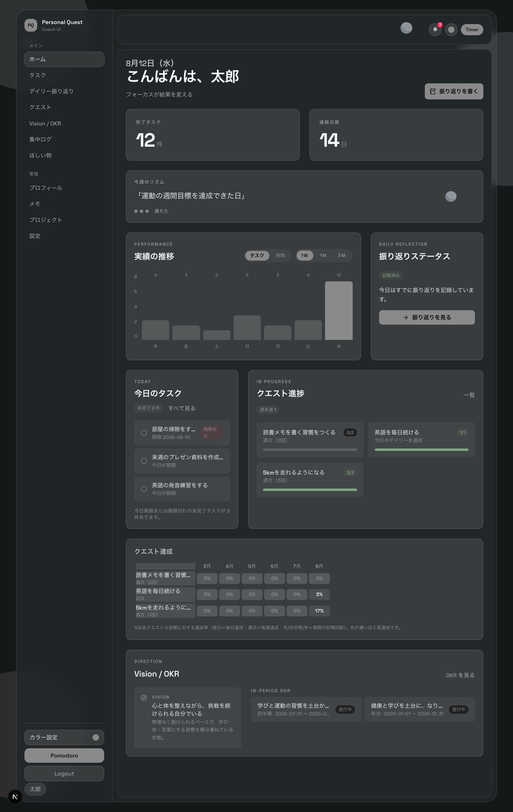Open Vision / OKR in sidebar
The width and height of the screenshot is (513, 812).
[64, 123]
